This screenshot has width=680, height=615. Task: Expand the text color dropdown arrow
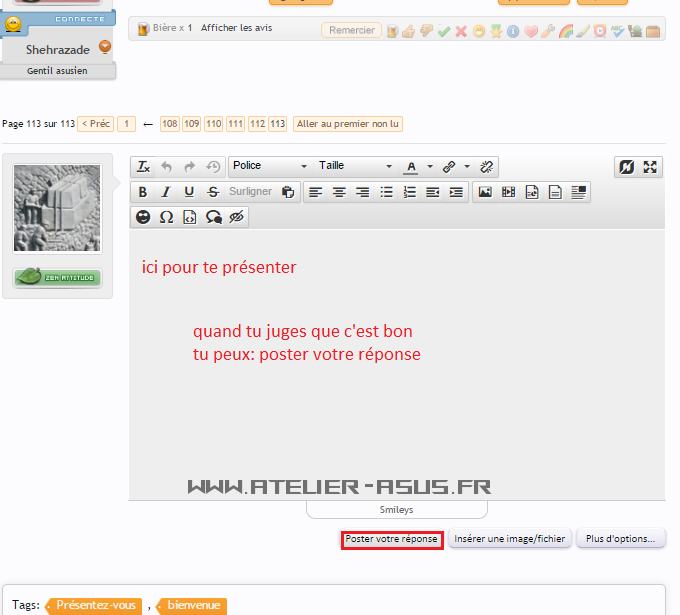(x=430, y=167)
